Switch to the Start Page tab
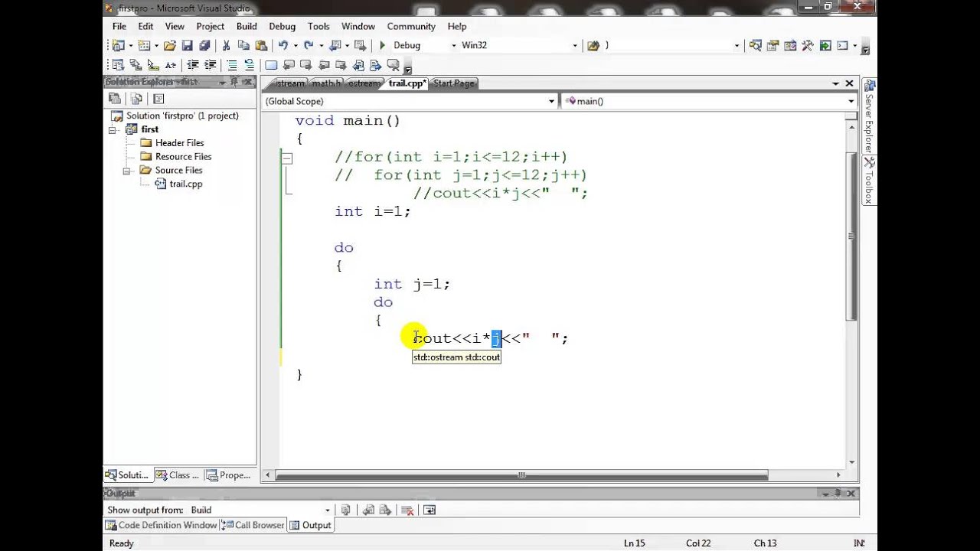Screen dimensions: 980x551 pyautogui.click(x=453, y=83)
